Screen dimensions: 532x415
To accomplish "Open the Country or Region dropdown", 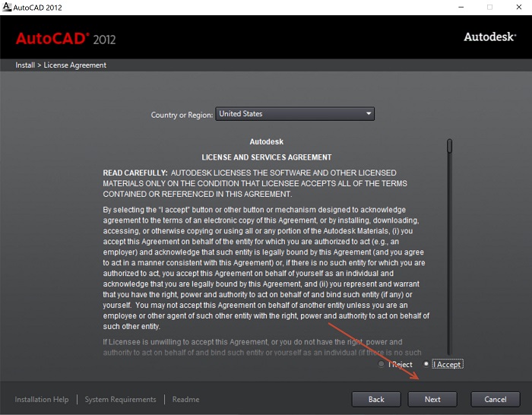I will click(295, 114).
